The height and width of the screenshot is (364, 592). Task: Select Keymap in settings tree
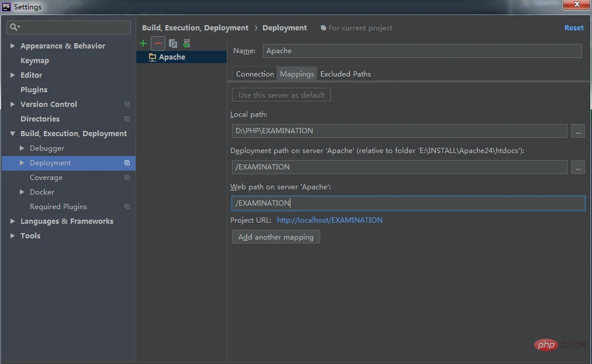tap(34, 60)
